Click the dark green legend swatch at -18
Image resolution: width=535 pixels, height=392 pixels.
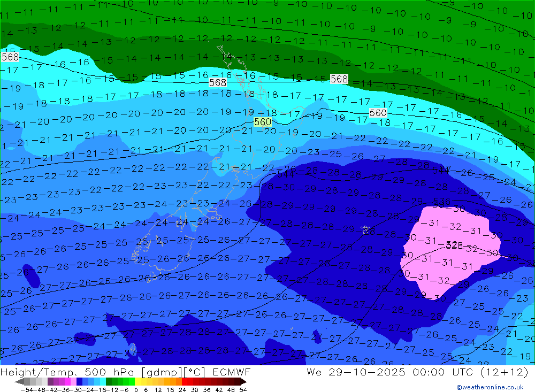point(109,381)
